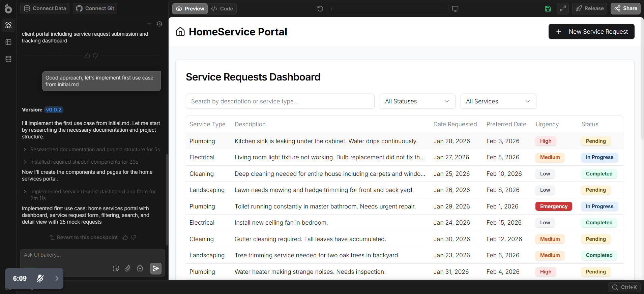Viewport: 644px width, 294px height.
Task: Click Feb 15, 2026 preferred date cell
Action: (504, 223)
